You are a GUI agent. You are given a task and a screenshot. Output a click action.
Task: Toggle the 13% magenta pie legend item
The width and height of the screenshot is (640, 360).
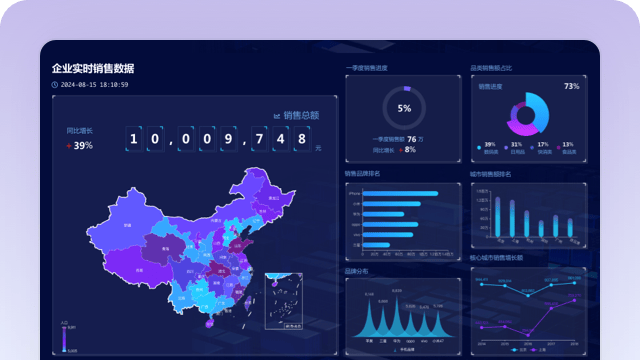click(567, 148)
